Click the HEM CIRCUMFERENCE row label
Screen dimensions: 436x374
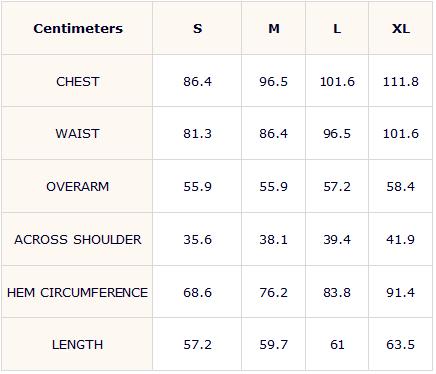coord(77,292)
